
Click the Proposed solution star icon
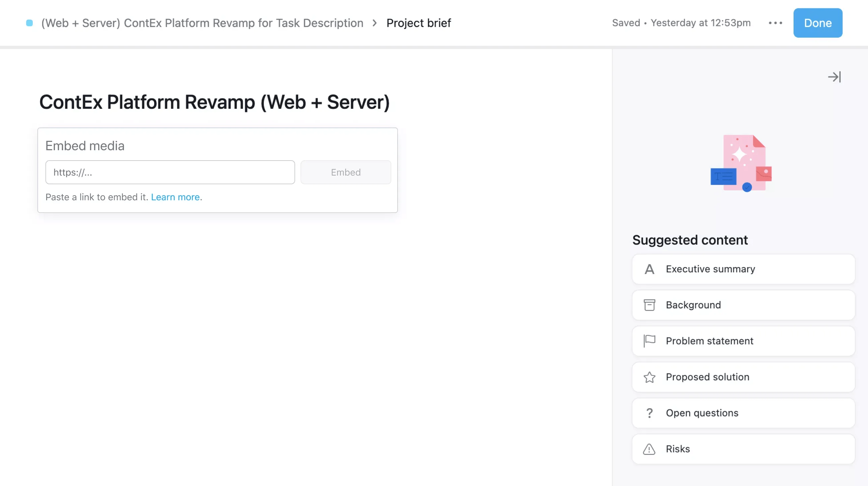point(649,377)
